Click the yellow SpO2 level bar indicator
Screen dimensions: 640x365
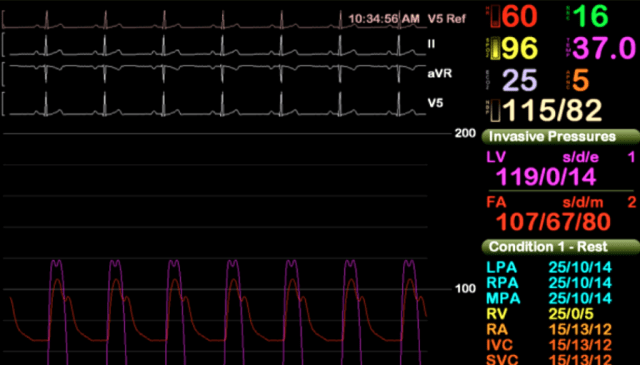495,49
